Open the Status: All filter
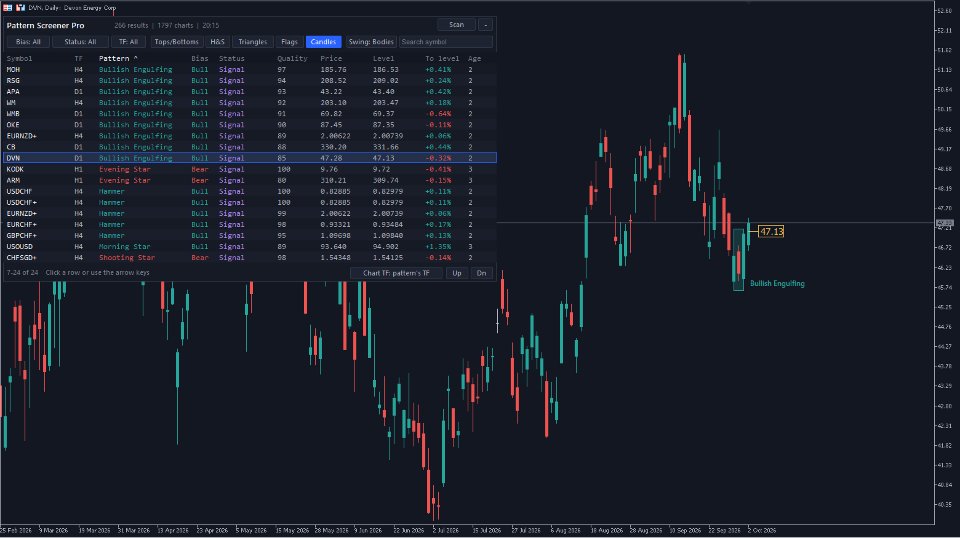960x538 pixels. 80,42
